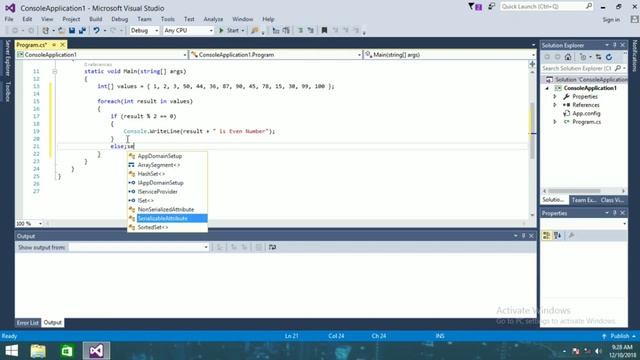
Task: Click the Undo arrow icon
Action: point(96,31)
